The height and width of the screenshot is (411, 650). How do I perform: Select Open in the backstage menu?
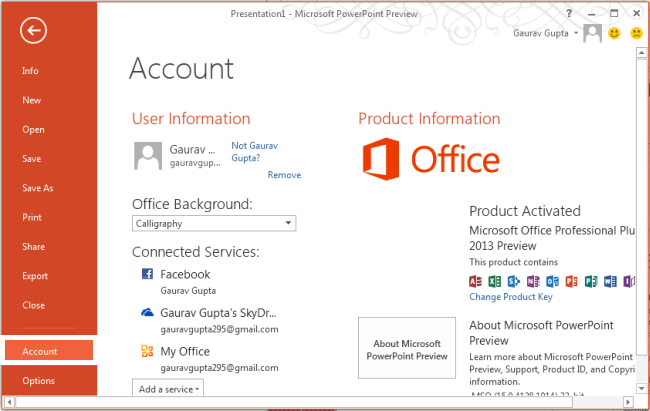pyautogui.click(x=33, y=129)
